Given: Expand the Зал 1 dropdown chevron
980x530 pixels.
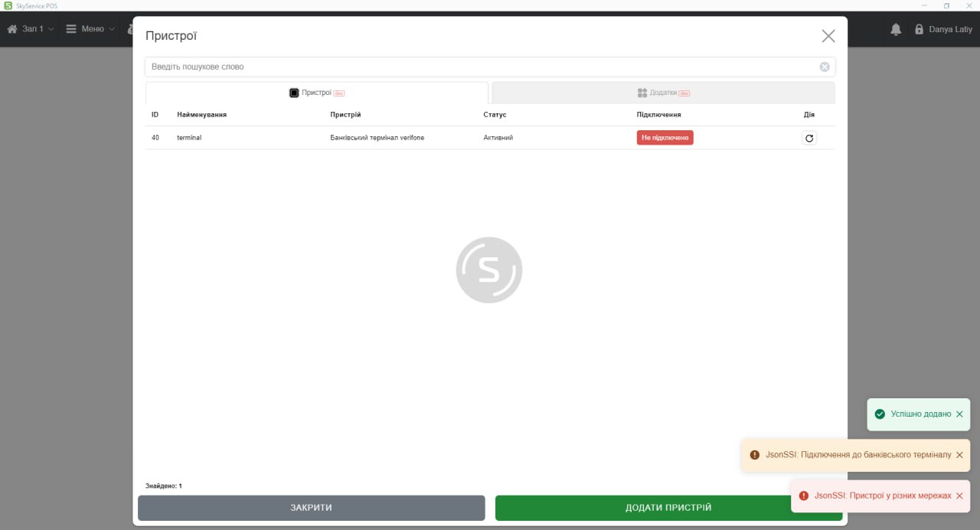Looking at the screenshot, I should (51, 29).
